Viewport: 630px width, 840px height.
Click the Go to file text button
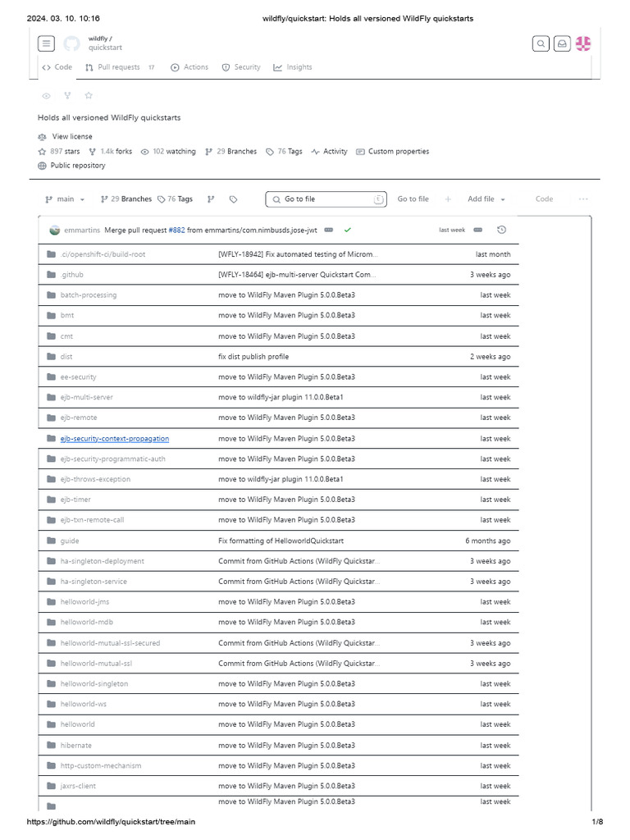(x=413, y=199)
